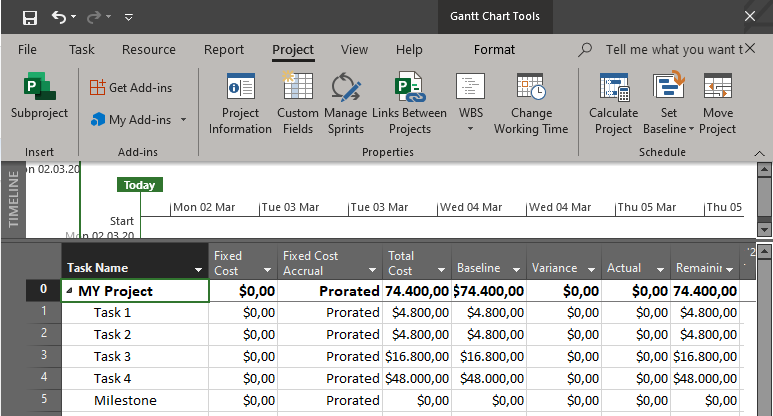Viewport: 773px width, 416px height.
Task: Expand the WBS dropdown menu
Action: (x=470, y=128)
